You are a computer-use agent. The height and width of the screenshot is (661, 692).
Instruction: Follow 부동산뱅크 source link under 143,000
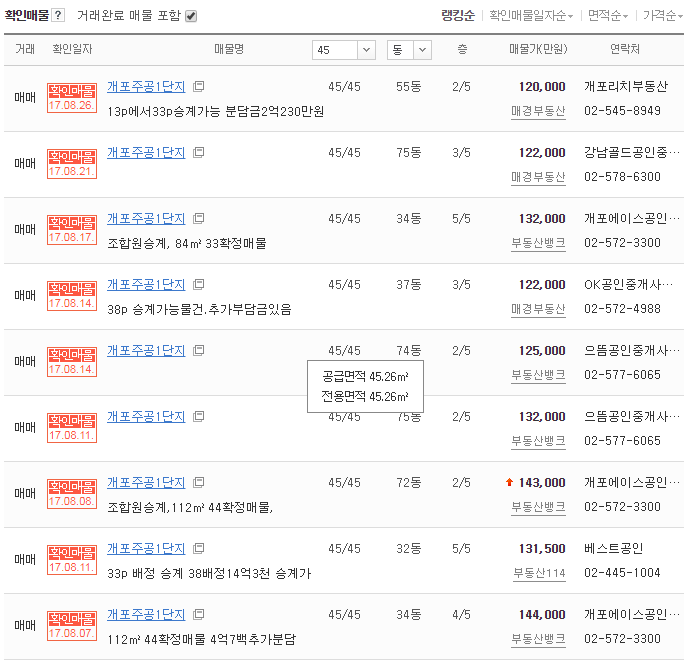(x=538, y=507)
